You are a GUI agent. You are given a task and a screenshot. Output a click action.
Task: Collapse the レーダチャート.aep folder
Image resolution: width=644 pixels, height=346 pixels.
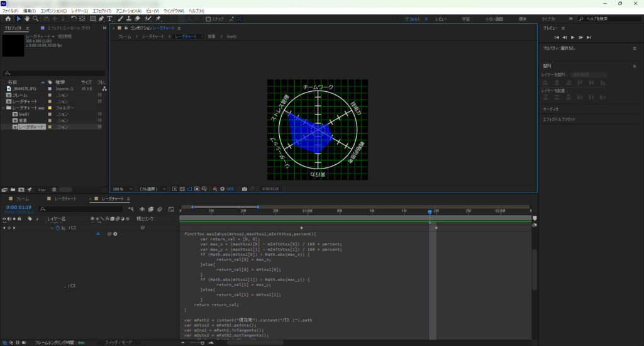click(4, 108)
